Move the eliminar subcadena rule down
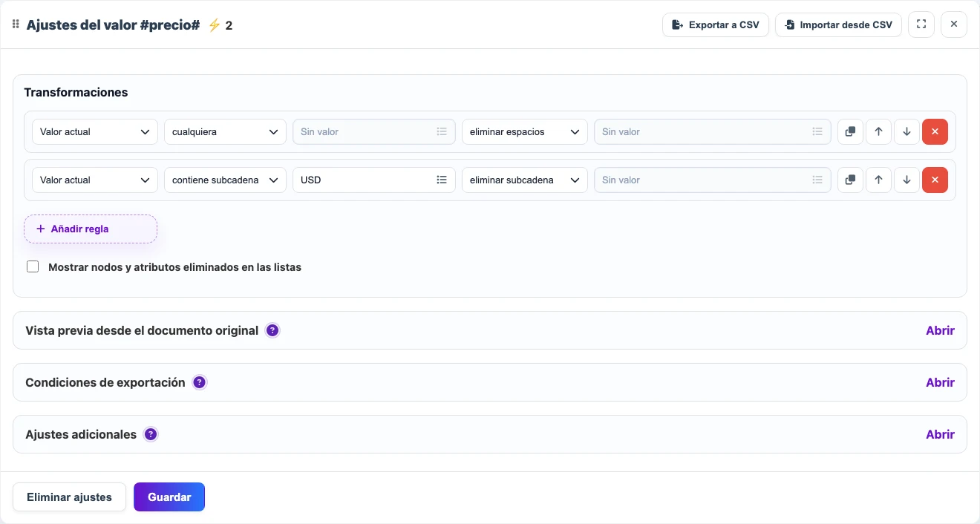The height and width of the screenshot is (524, 980). 906,180
